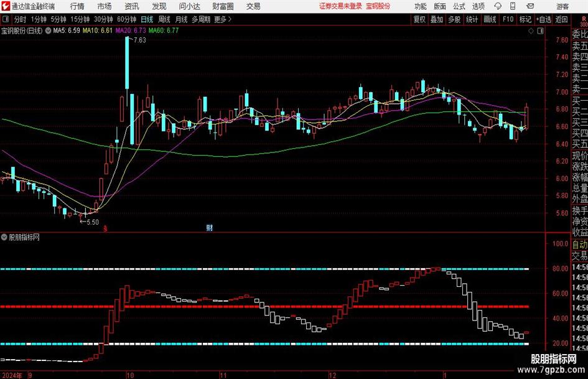Switch to 15分钟 chart period
Image resolution: width=588 pixels, height=379 pixels.
tap(80, 19)
